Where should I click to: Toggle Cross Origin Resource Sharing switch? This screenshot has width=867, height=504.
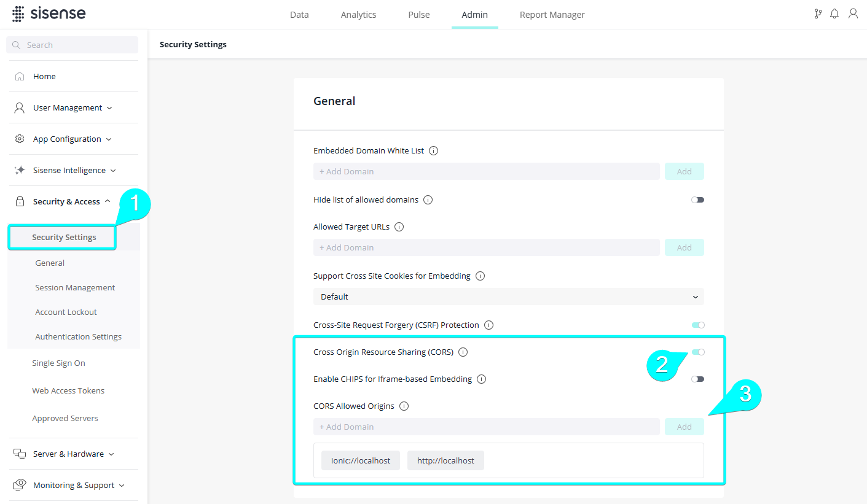pyautogui.click(x=697, y=352)
